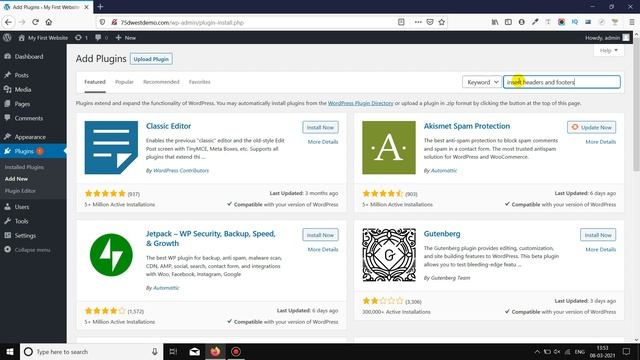Open the New content menu
Image resolution: width=640 pixels, height=360 pixels.
pyautogui.click(x=125, y=38)
